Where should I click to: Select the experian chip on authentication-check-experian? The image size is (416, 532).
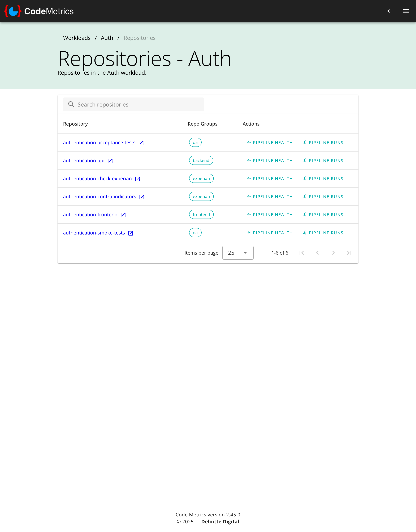[x=201, y=178]
